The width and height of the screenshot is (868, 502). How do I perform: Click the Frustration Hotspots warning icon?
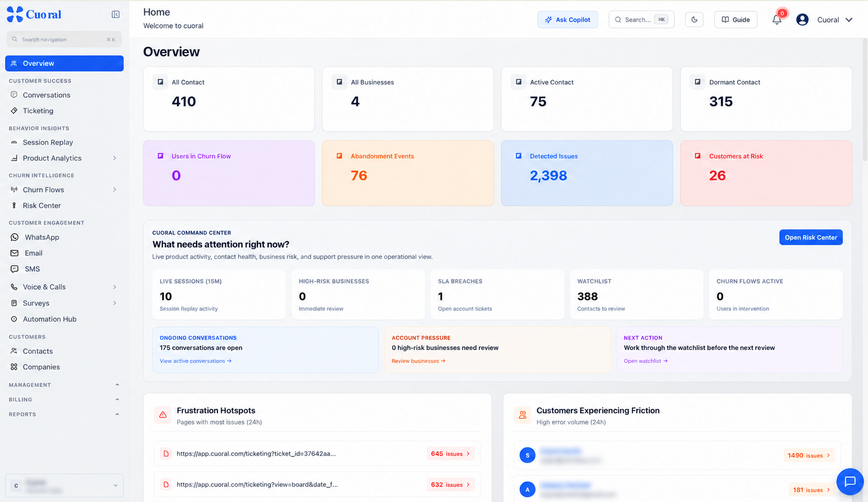pyautogui.click(x=163, y=415)
